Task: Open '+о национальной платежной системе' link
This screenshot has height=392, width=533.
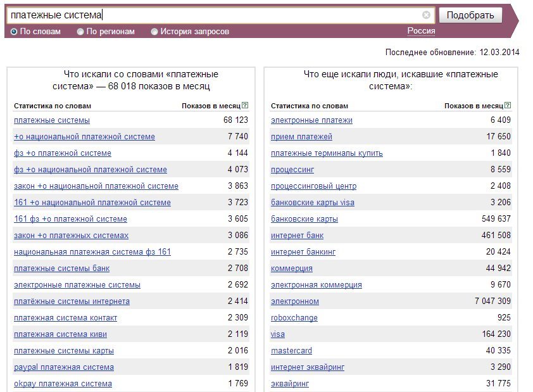Action: 84,137
